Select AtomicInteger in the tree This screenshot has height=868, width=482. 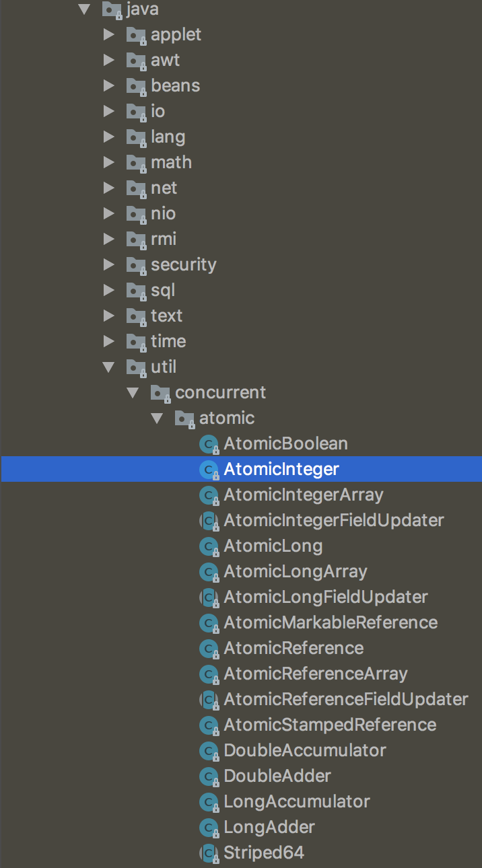(281, 470)
